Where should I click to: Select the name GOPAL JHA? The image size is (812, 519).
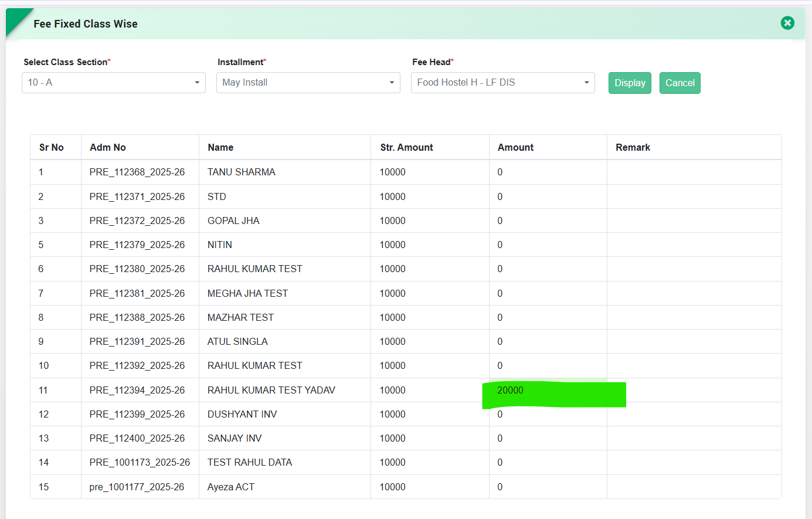(233, 221)
